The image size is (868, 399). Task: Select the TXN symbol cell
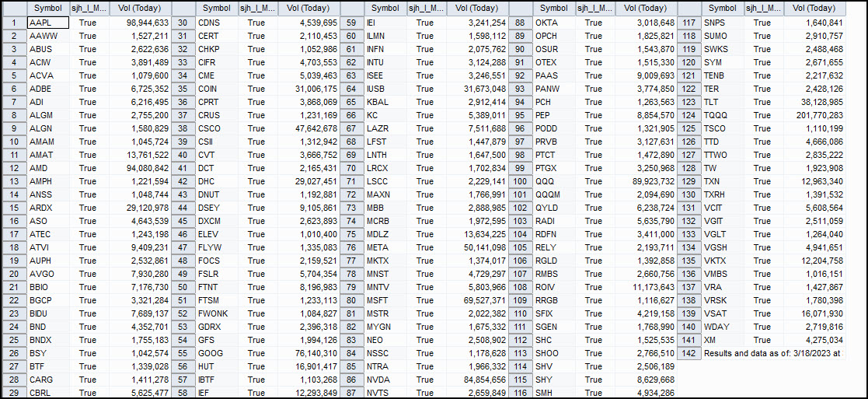[x=723, y=181]
